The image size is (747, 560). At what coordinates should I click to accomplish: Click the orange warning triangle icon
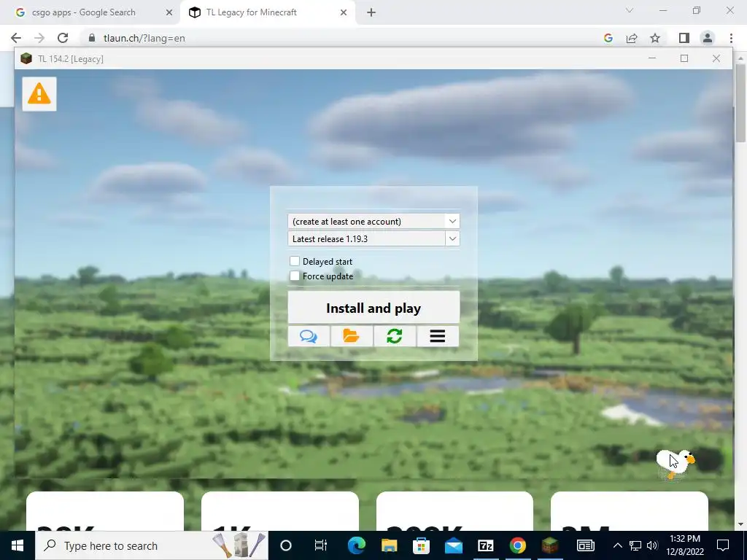point(39,94)
